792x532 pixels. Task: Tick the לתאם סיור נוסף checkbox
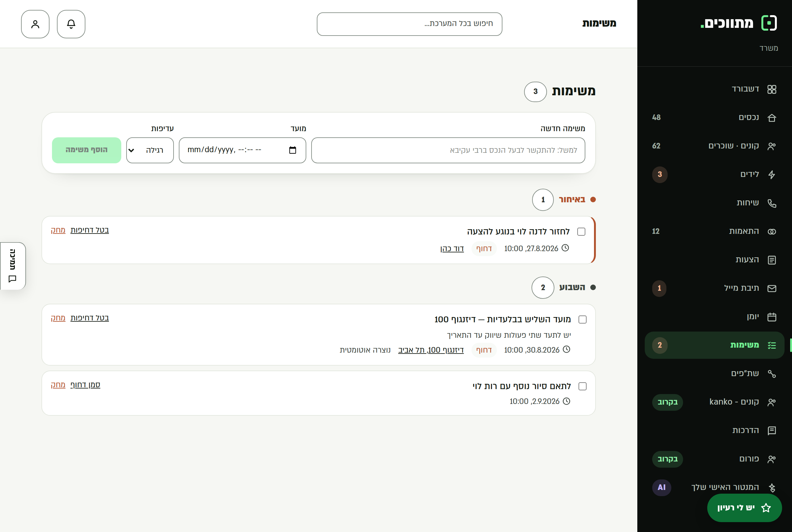(x=583, y=386)
